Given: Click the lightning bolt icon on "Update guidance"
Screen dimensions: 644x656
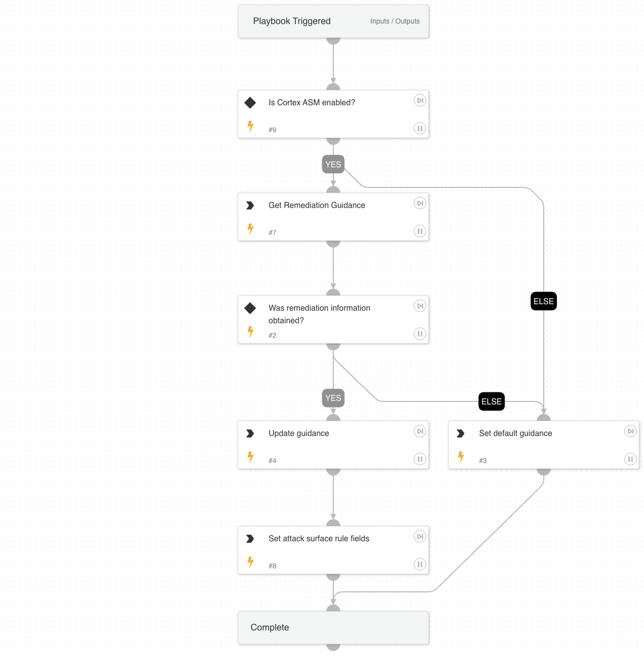Looking at the screenshot, I should tap(250, 457).
